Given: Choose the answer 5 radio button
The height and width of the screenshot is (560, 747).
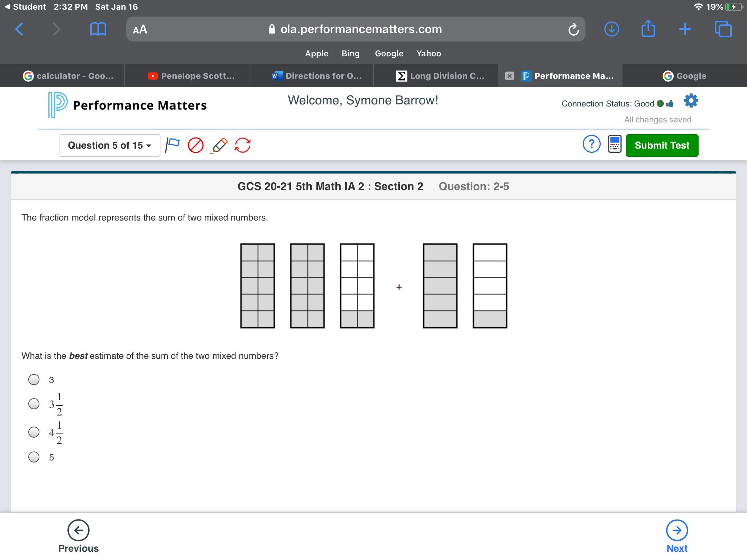Looking at the screenshot, I should coord(34,457).
